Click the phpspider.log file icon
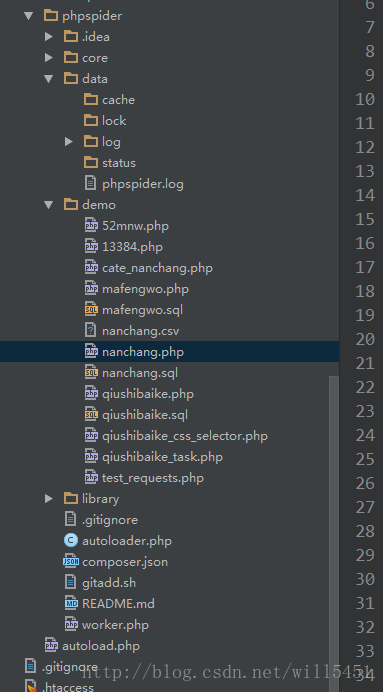 (x=90, y=184)
